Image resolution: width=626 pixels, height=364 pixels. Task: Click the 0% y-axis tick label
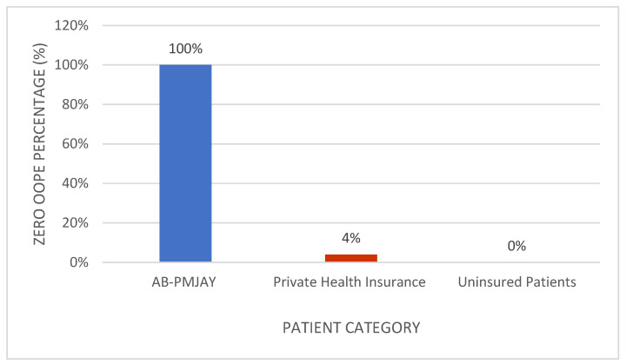79,262
